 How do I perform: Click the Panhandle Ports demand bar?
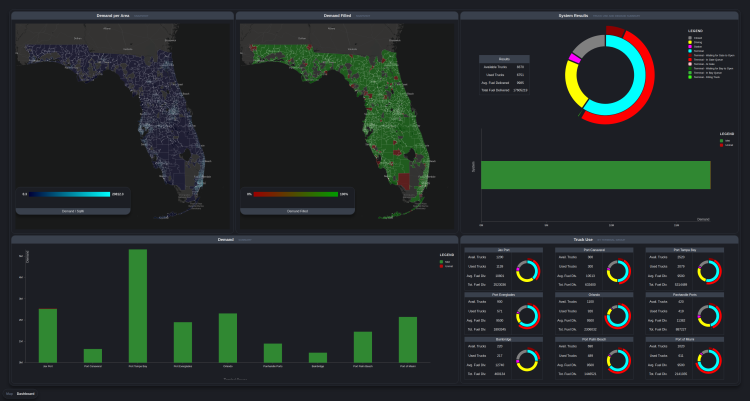[x=273, y=353]
